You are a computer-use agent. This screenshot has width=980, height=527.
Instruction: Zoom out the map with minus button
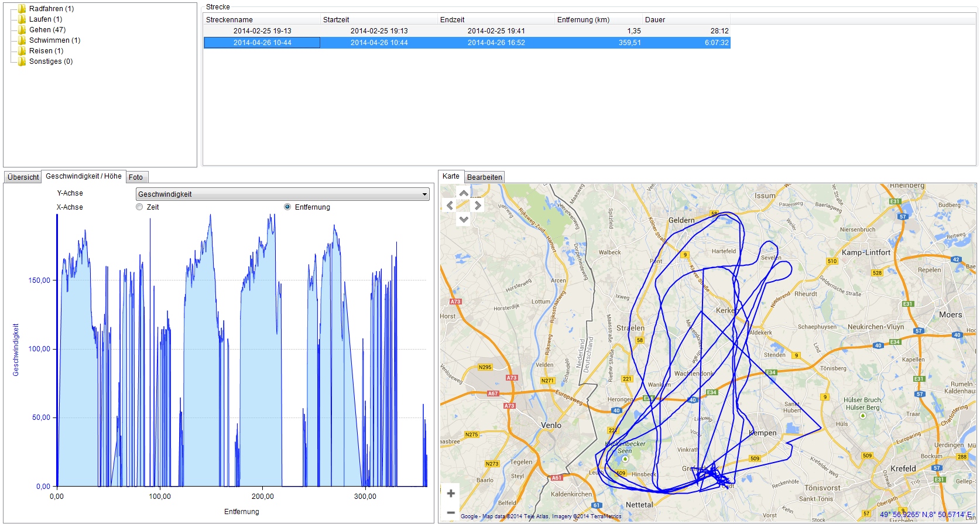pos(451,512)
